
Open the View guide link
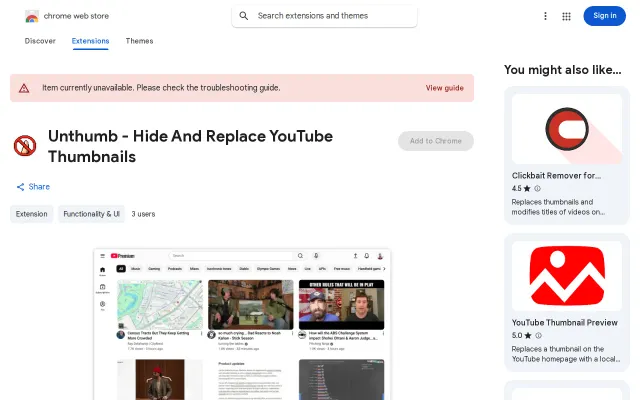(444, 88)
